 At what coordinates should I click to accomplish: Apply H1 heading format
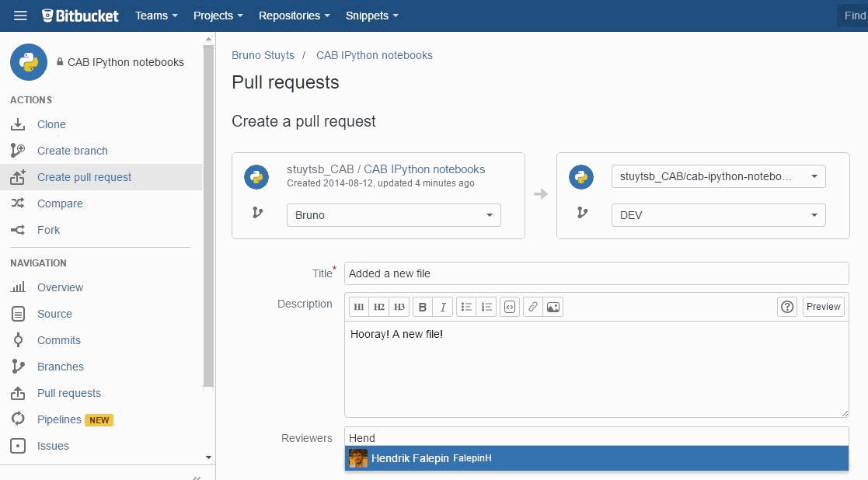click(359, 307)
